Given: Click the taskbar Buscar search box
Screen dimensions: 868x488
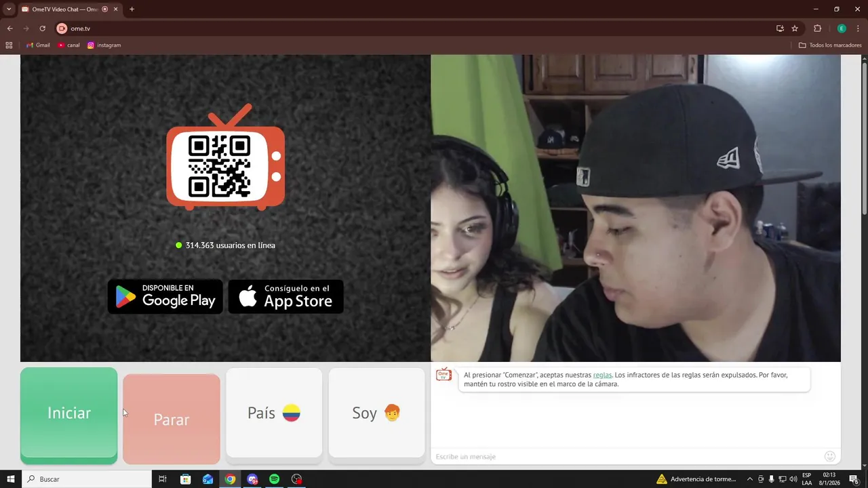Looking at the screenshot, I should click(x=87, y=479).
